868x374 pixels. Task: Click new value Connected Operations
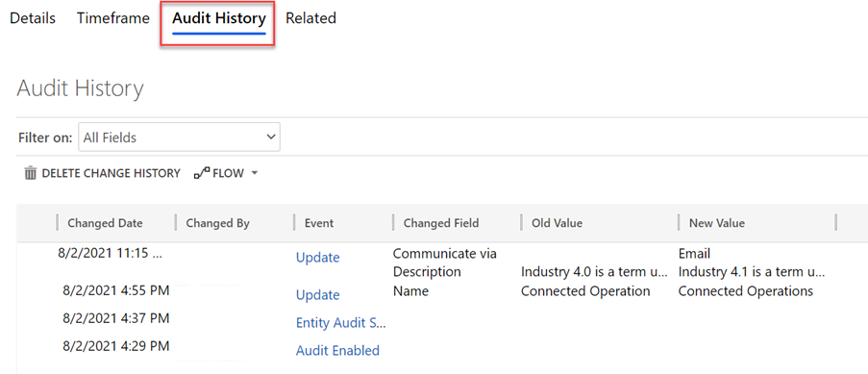(x=746, y=290)
